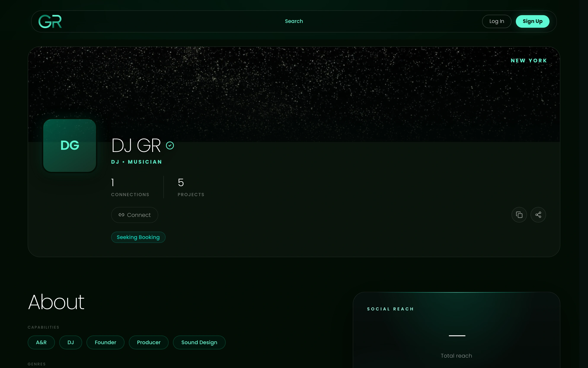
Task: Click the 5 PROJECTS stat
Action: (x=191, y=187)
